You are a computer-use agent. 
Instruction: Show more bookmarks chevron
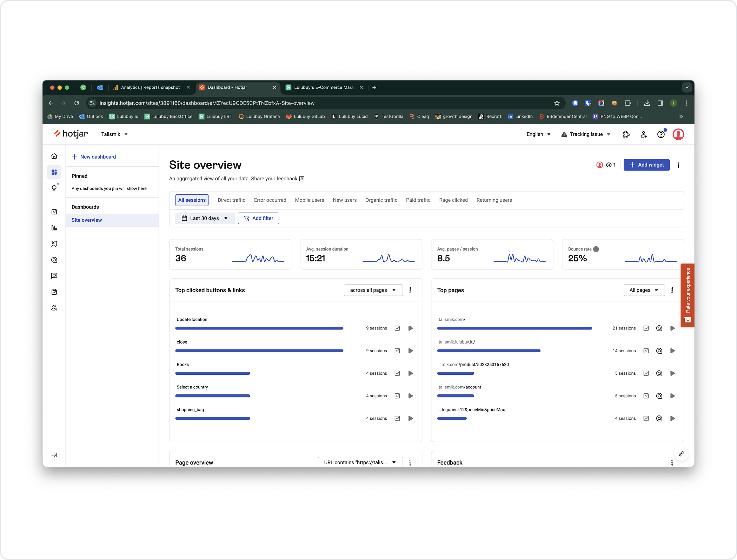click(x=681, y=116)
